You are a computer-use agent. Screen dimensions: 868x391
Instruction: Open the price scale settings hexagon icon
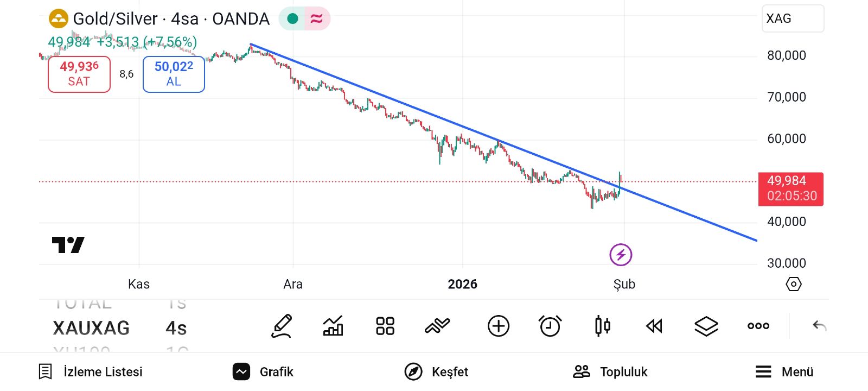[793, 284]
